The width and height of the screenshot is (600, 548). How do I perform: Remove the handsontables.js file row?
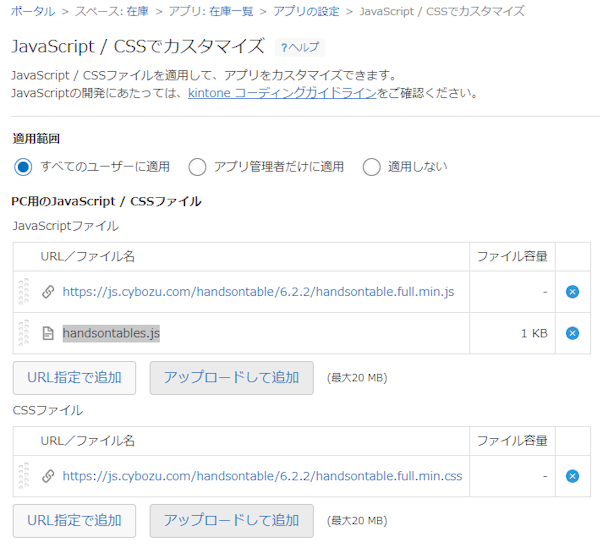point(572,333)
